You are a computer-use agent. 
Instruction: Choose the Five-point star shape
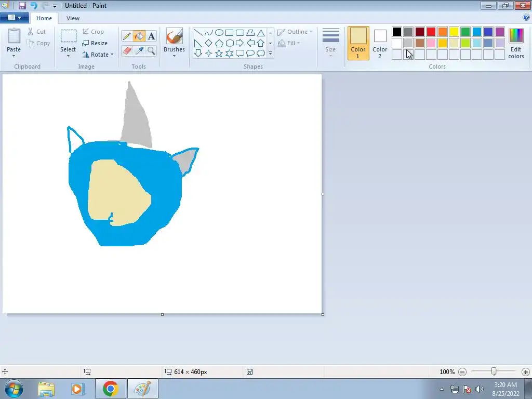[219, 54]
